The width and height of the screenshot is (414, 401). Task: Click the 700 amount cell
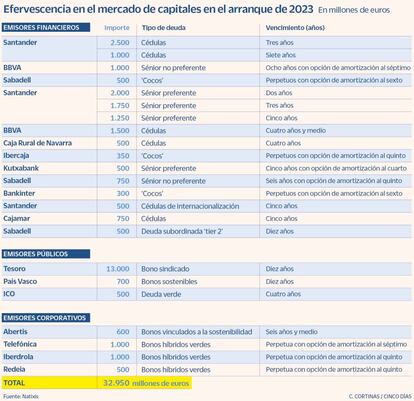click(x=123, y=282)
